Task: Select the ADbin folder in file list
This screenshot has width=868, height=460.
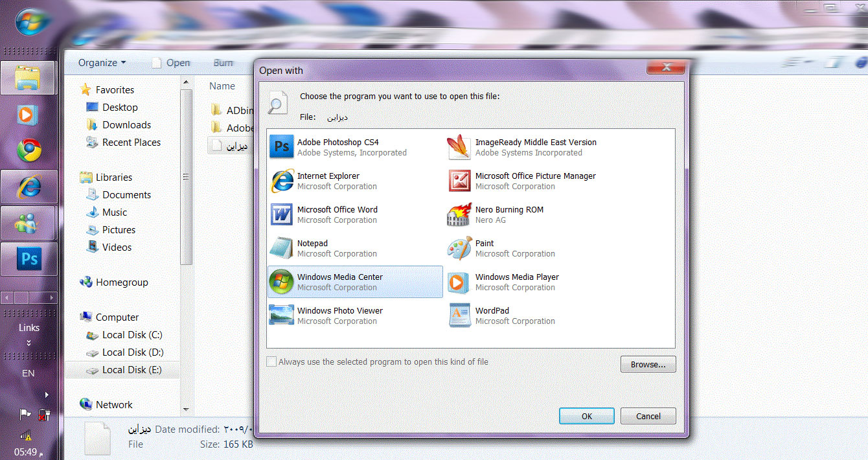Action: [x=232, y=110]
